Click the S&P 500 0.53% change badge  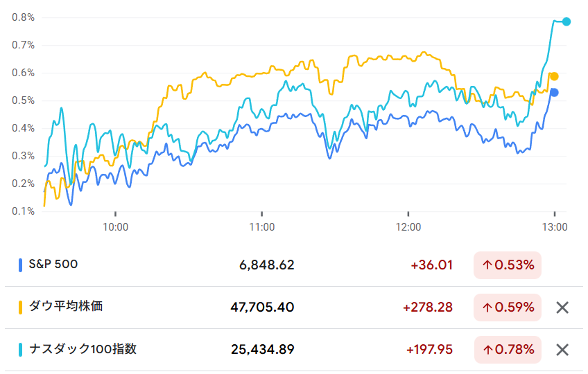pos(508,265)
